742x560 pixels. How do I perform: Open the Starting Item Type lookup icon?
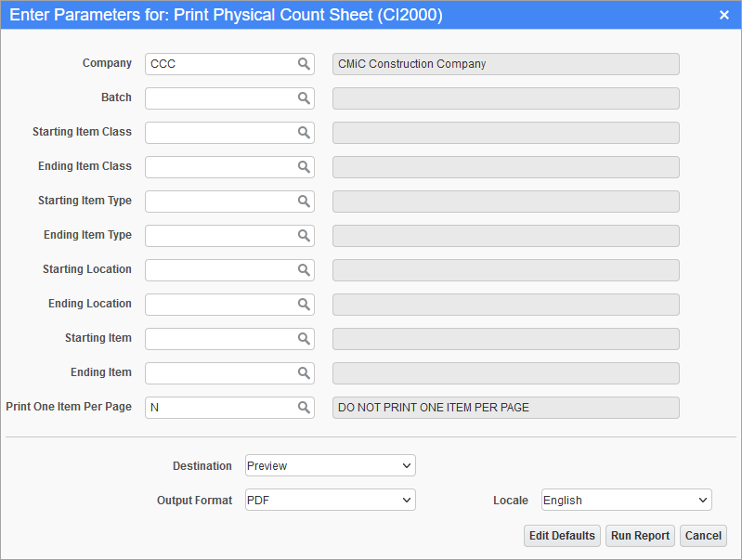coord(304,202)
